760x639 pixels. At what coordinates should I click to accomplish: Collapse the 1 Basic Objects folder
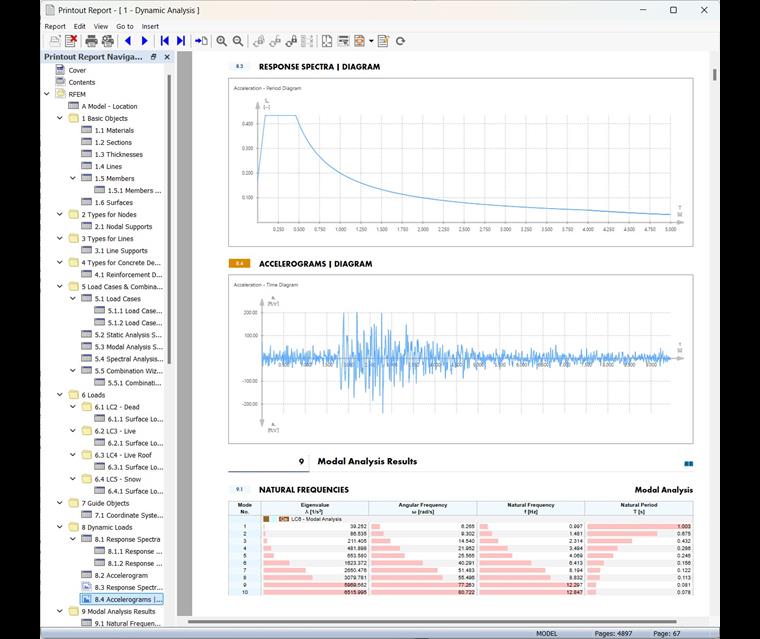[x=60, y=118]
